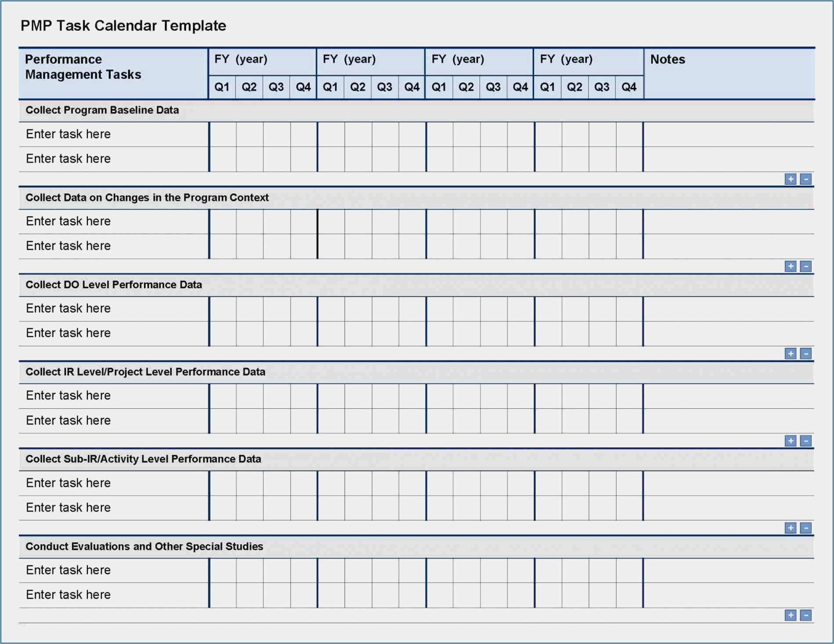Remove a row from Collect Program Baseline Data
This screenshot has width=834, height=644.
pyautogui.click(x=805, y=179)
